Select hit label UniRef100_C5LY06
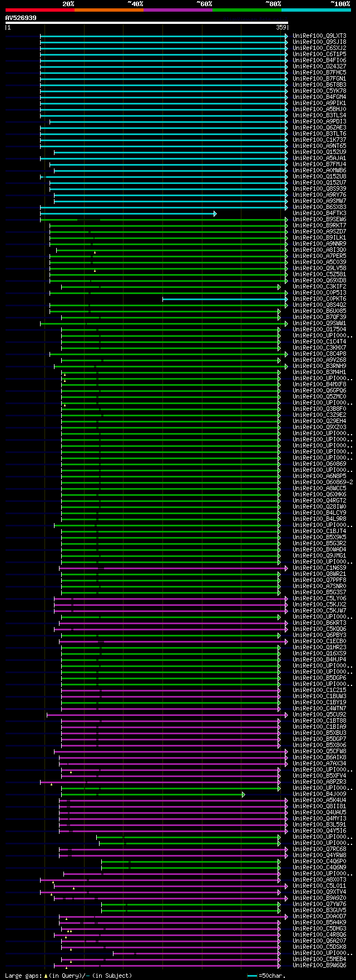 (x=319, y=599)
